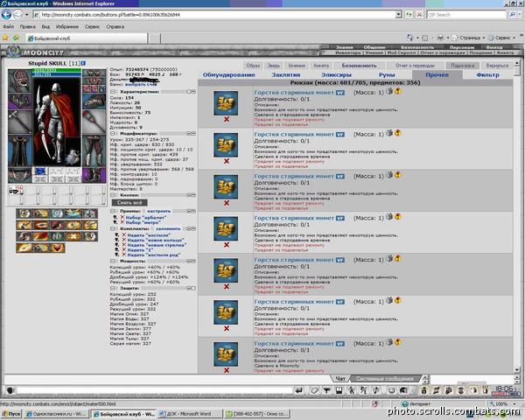Screen dimensions: 525x420
Task: Click the printer icon in IE toolbar
Action: pos(441,38)
